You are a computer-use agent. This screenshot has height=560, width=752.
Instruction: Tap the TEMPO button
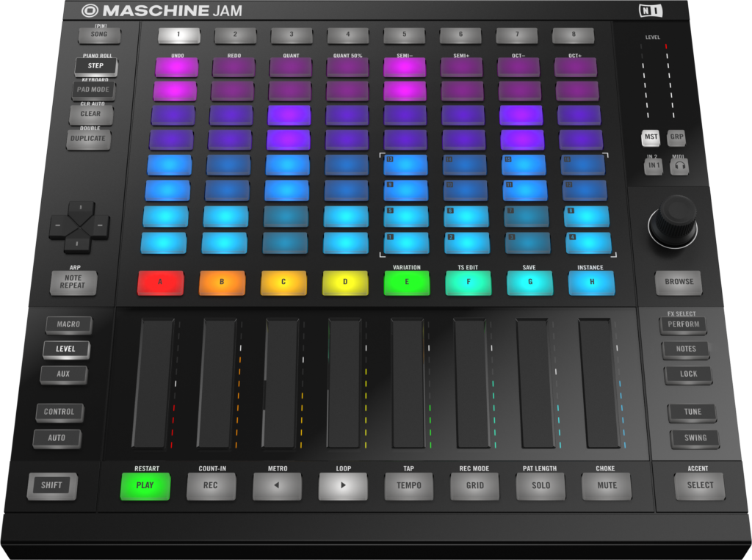tap(408, 484)
